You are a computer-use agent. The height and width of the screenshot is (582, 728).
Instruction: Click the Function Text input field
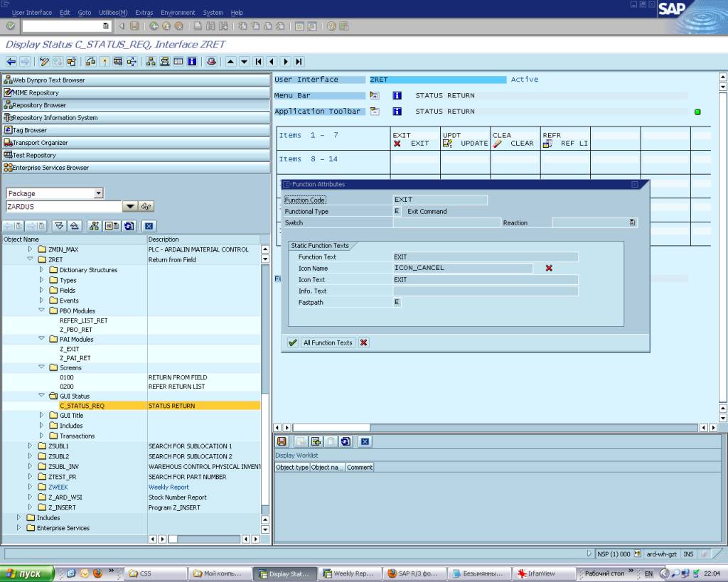(485, 257)
